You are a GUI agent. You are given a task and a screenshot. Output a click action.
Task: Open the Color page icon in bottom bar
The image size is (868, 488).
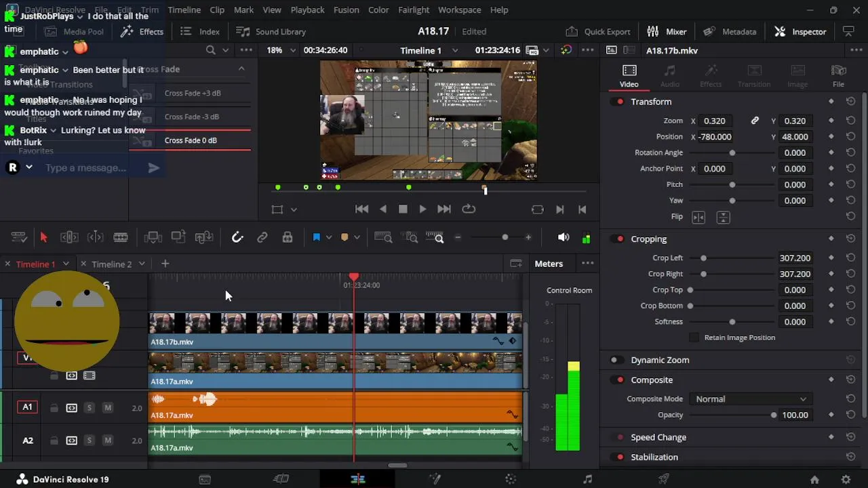pyautogui.click(x=511, y=479)
